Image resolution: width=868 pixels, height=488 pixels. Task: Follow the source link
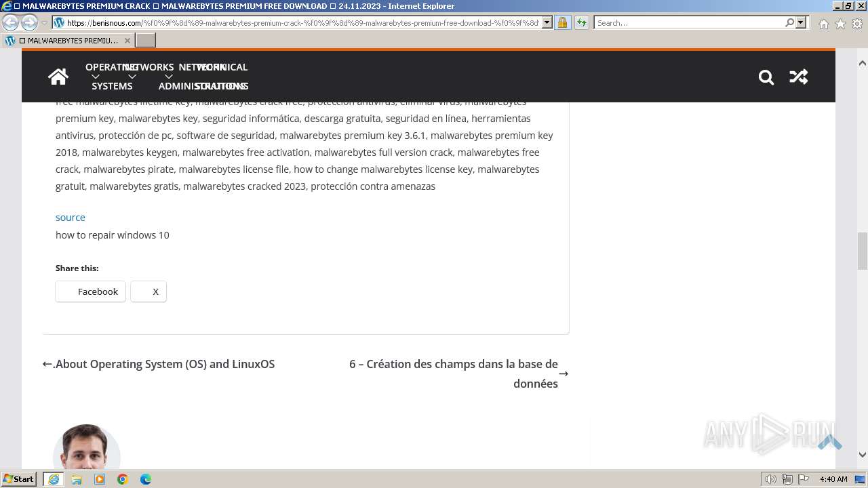(x=71, y=217)
